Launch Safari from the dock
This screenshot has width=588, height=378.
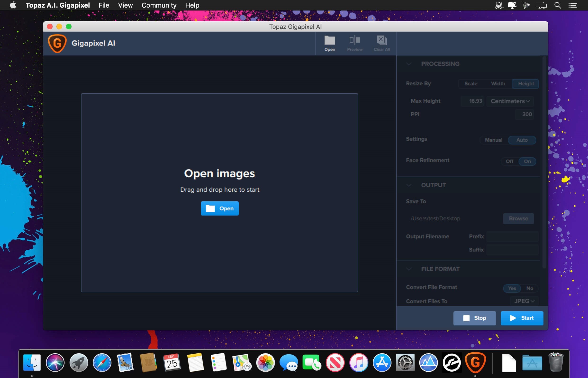click(102, 363)
